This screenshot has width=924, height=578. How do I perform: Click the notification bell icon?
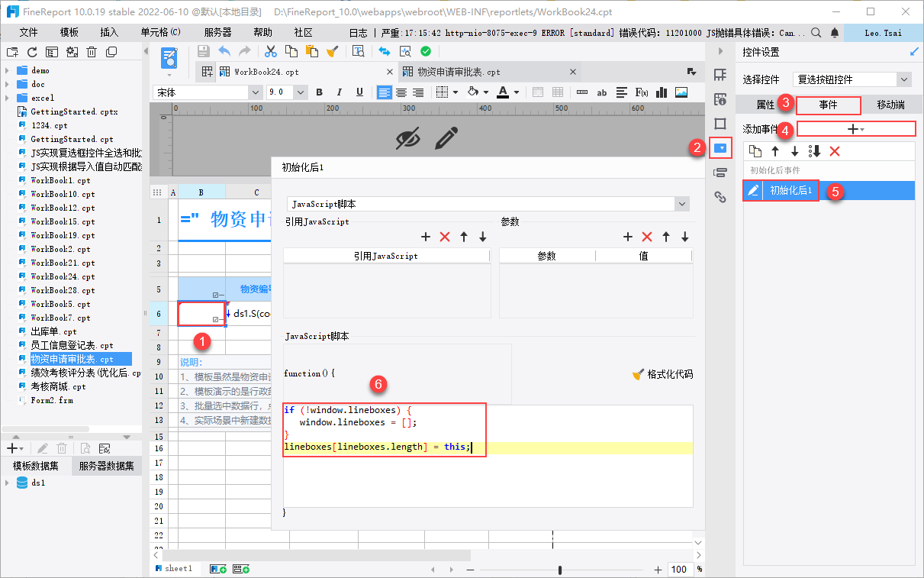[835, 33]
